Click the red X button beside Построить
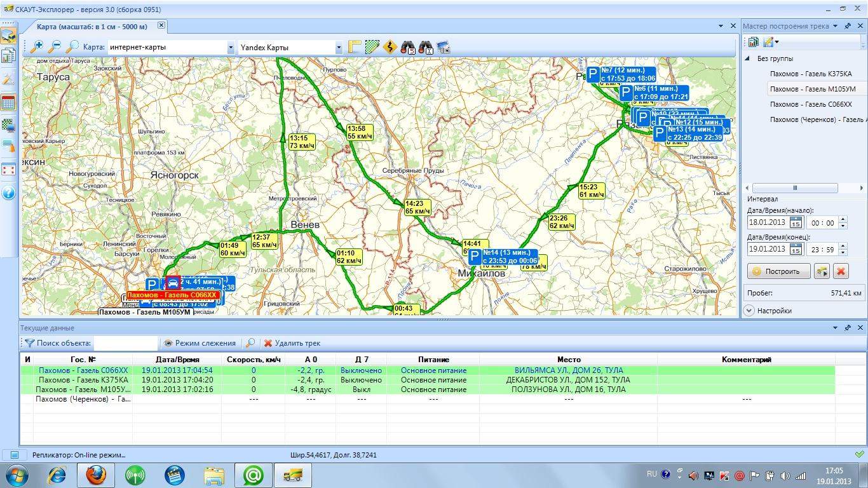 point(841,271)
